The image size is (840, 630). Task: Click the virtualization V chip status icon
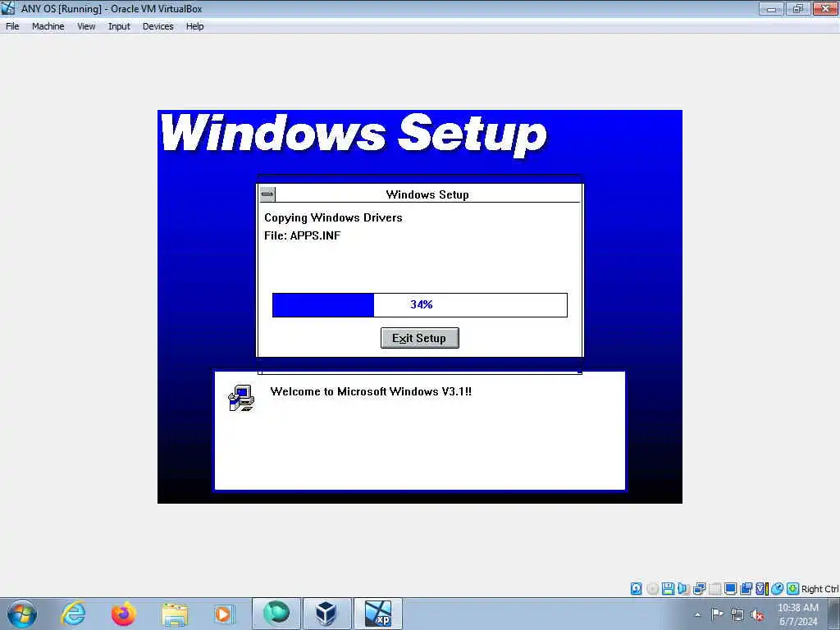[x=762, y=589]
